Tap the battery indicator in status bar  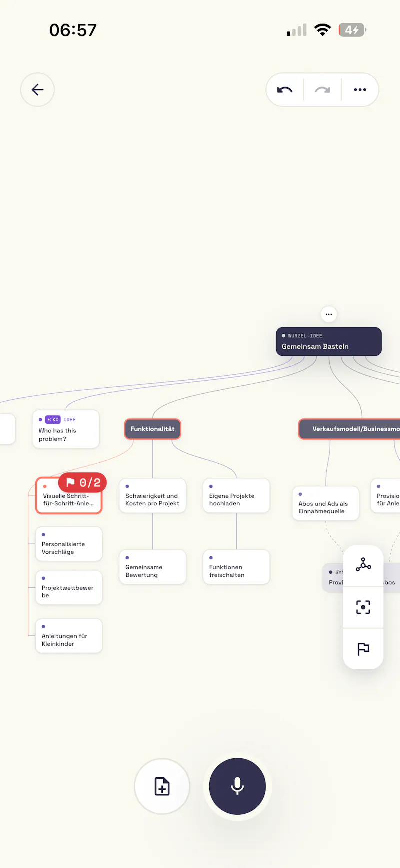point(352,30)
